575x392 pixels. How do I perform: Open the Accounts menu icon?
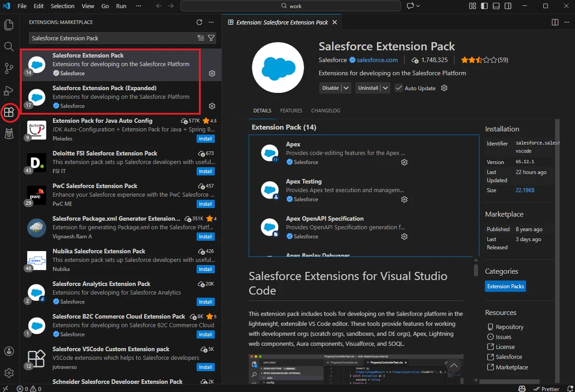coord(9,351)
